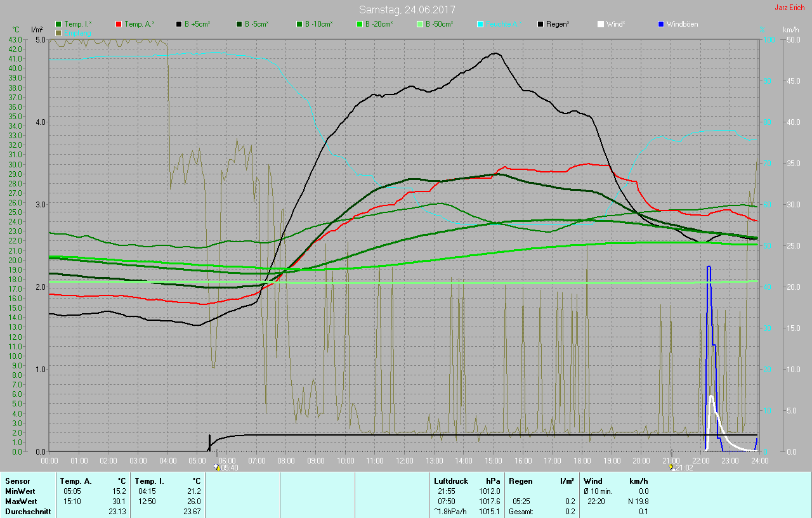Click the indoor minimum value 21.2

point(193,491)
